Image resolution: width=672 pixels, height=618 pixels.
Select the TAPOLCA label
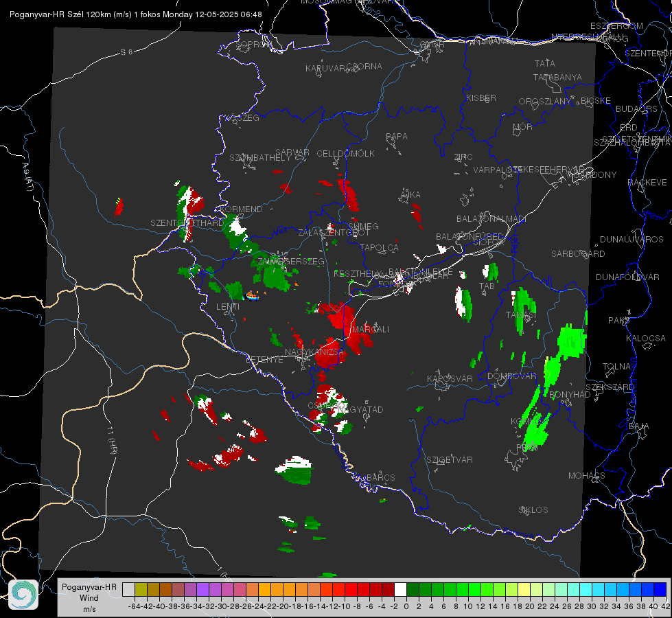tap(380, 247)
